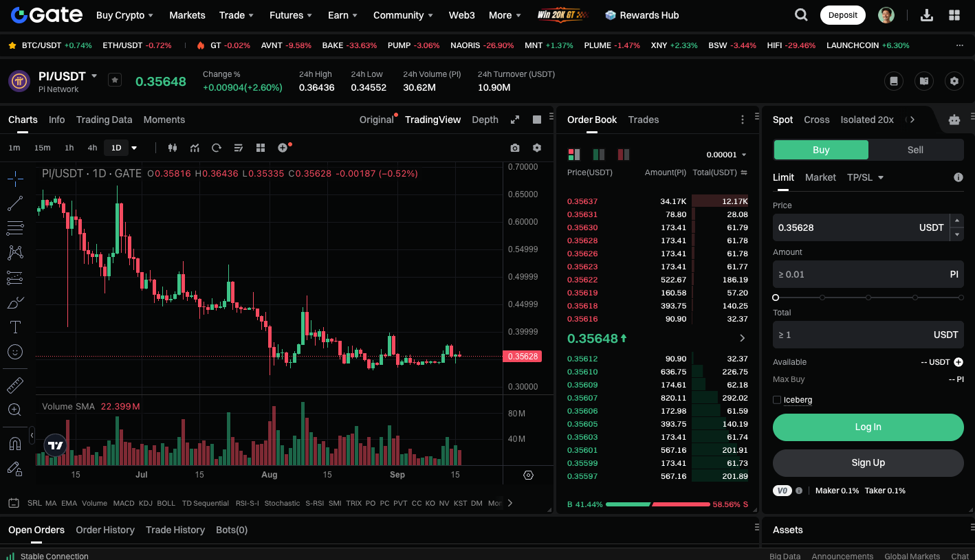Select the 1m timeframe

pyautogui.click(x=14, y=148)
